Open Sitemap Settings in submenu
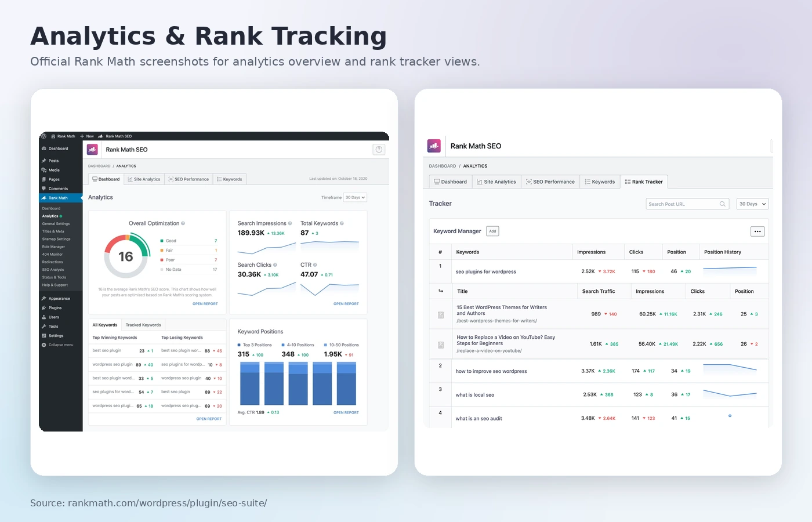 [56, 239]
